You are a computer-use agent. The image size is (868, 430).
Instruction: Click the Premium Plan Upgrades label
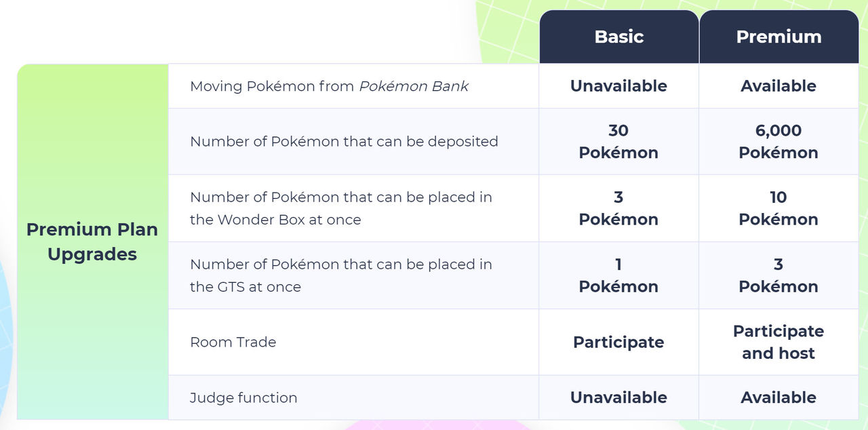tap(92, 241)
